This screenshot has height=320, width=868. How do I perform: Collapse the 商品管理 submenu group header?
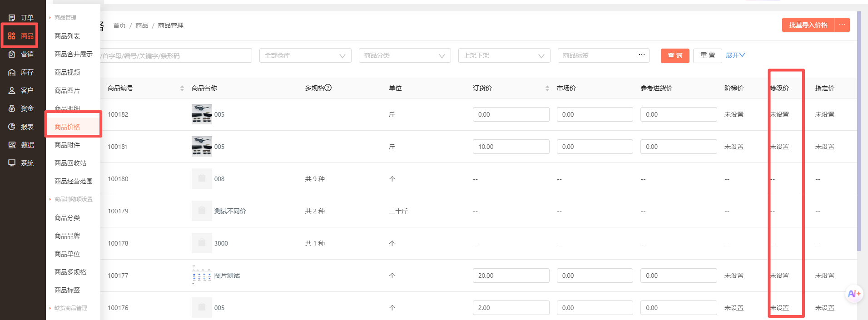coord(65,18)
